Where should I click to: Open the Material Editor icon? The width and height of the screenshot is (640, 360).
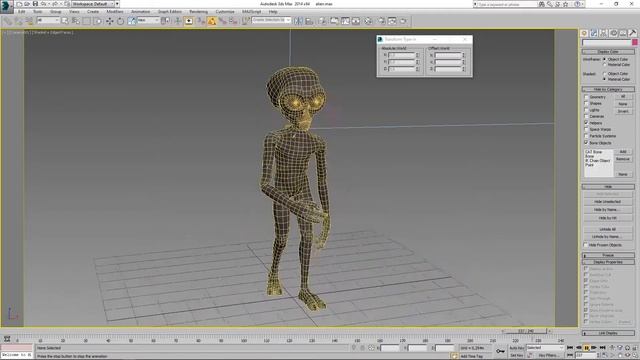click(368, 21)
